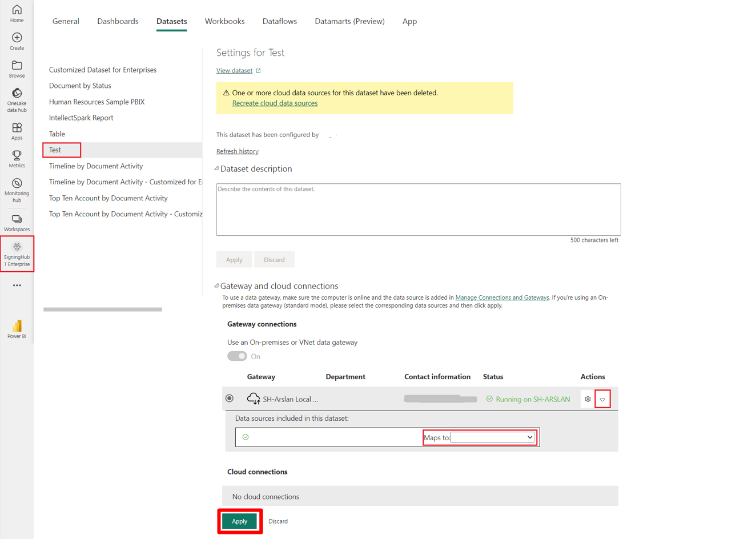Image resolution: width=756 pixels, height=539 pixels.
Task: Open the Monitoring hub icon
Action: click(17, 183)
